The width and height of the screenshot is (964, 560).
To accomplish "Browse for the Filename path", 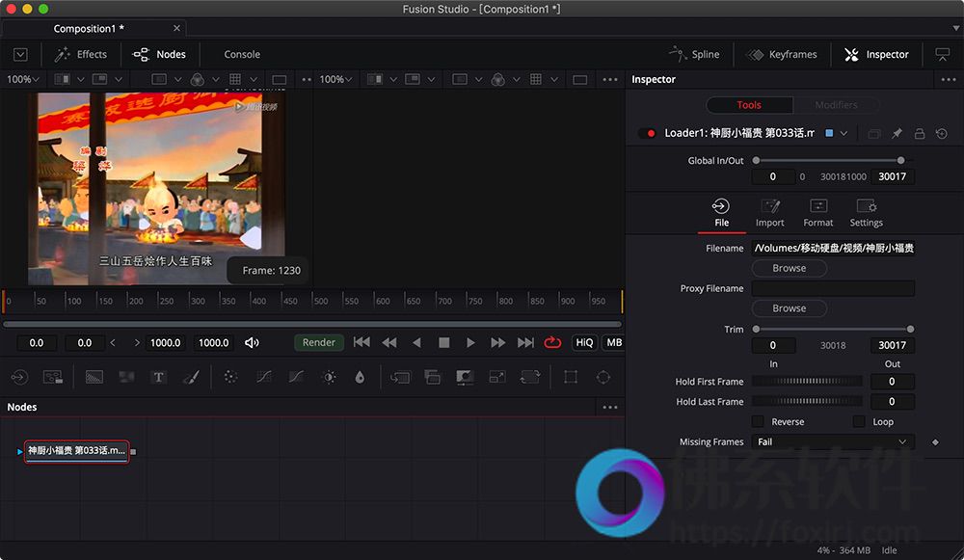I will click(x=789, y=268).
